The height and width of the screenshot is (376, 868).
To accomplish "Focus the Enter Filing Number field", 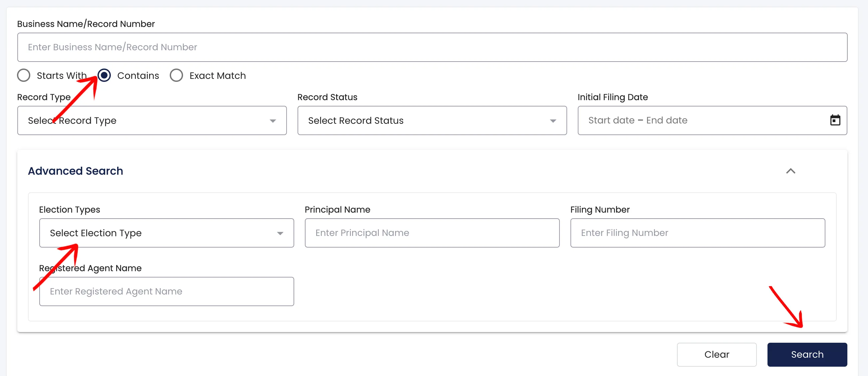I will coord(698,233).
